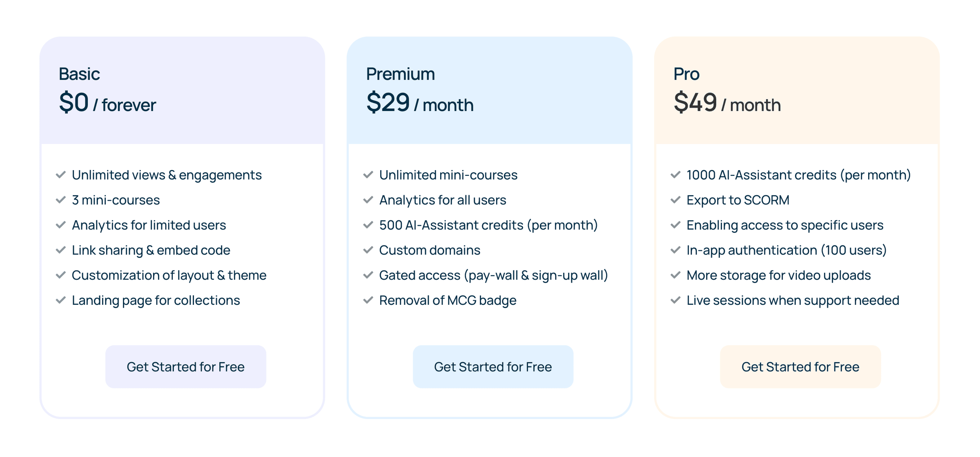The height and width of the screenshot is (457, 980).
Task: Click checkmark next to Custom domains
Action: [x=368, y=250]
